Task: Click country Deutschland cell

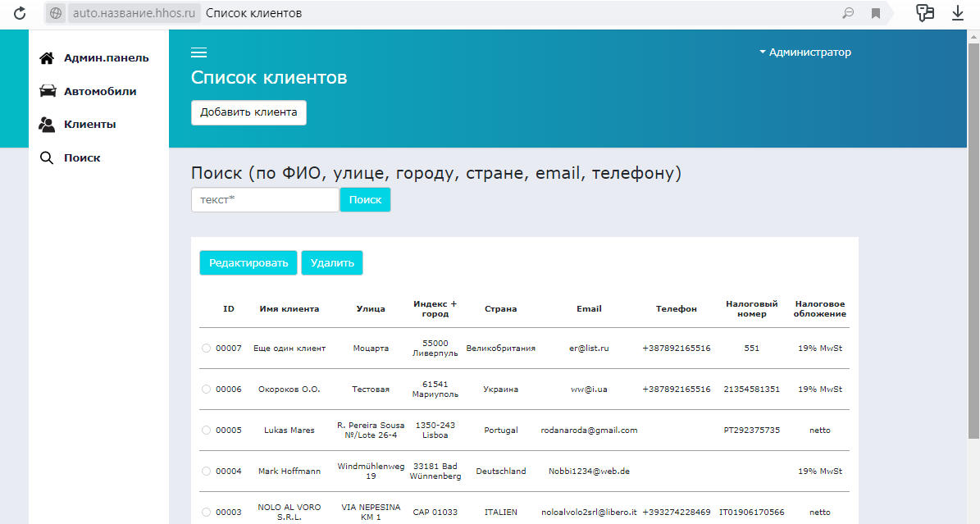Action: point(500,471)
